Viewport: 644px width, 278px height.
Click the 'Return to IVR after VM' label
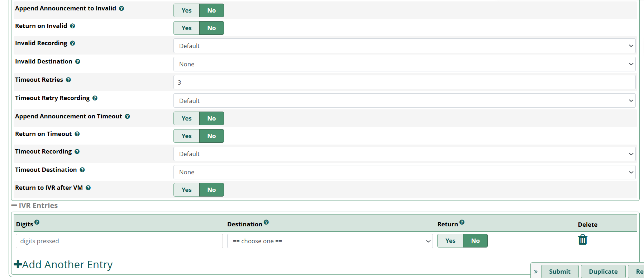(49, 188)
